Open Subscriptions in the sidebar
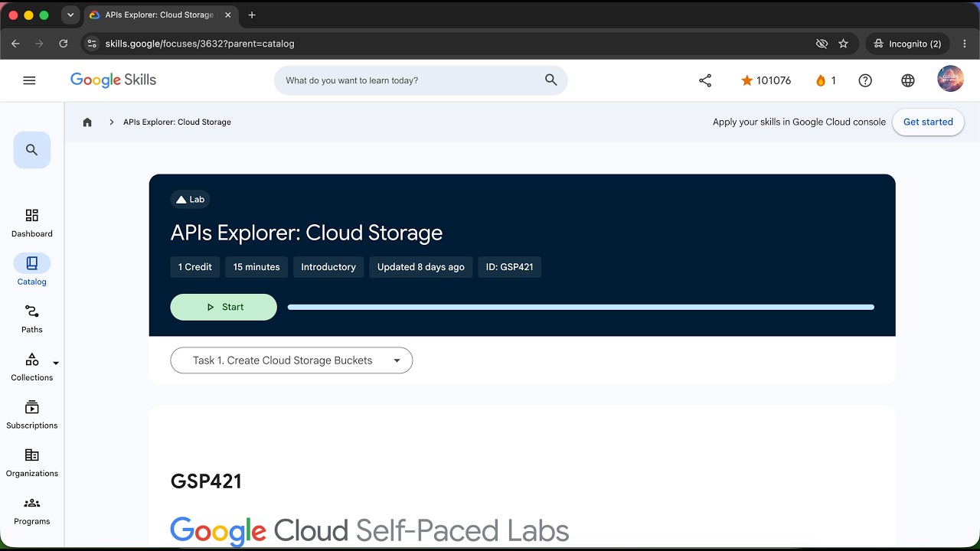The image size is (980, 551). (32, 414)
